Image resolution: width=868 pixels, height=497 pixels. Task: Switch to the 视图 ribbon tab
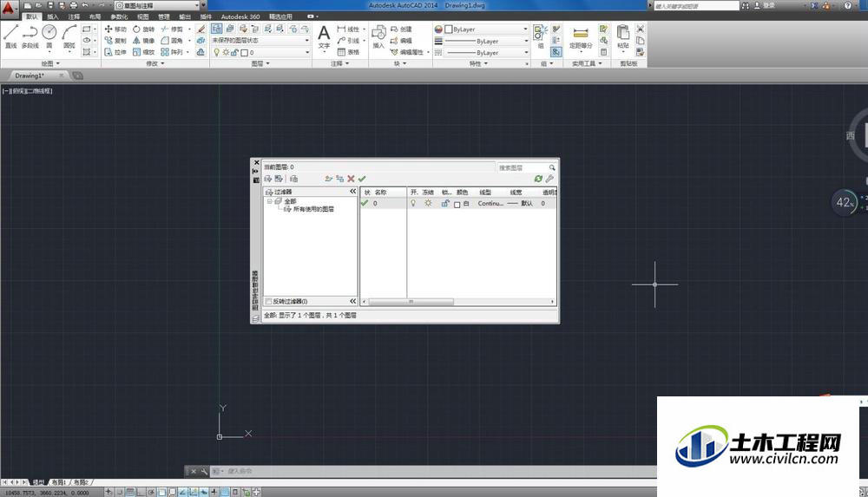coord(143,16)
